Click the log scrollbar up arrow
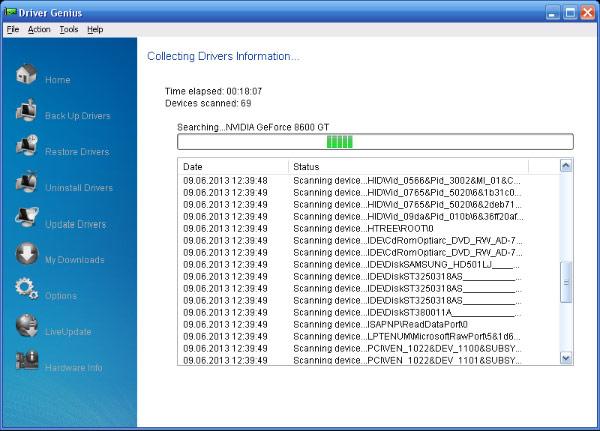Viewport: 600px width, 431px height. click(566, 165)
